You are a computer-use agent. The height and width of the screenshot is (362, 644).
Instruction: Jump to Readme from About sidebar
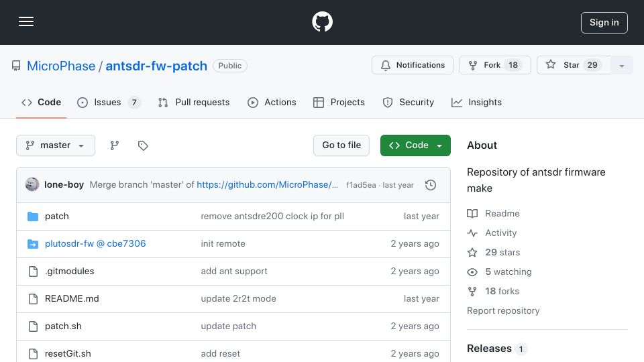(493, 213)
